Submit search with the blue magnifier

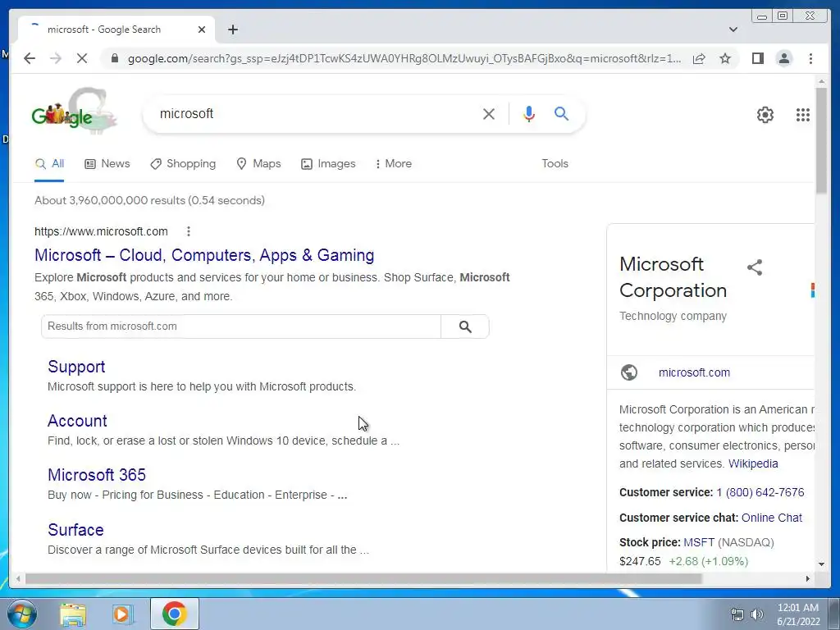click(x=561, y=113)
